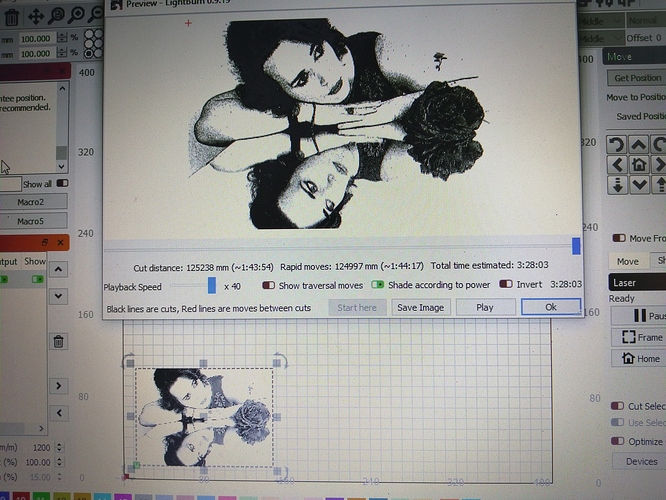Toggle the Cut Selected switch
This screenshot has height=500, width=666.
(617, 406)
